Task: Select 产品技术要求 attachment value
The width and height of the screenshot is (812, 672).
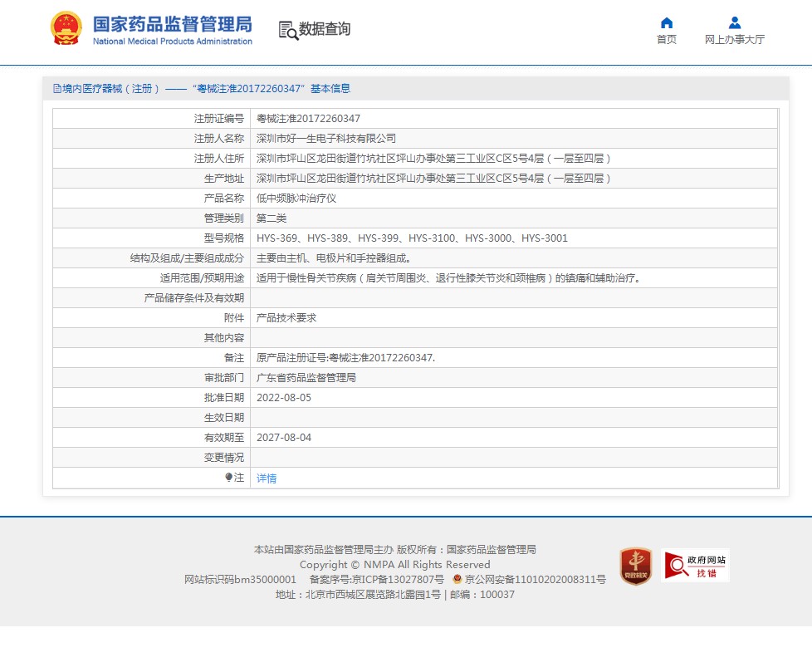Action: 286,318
